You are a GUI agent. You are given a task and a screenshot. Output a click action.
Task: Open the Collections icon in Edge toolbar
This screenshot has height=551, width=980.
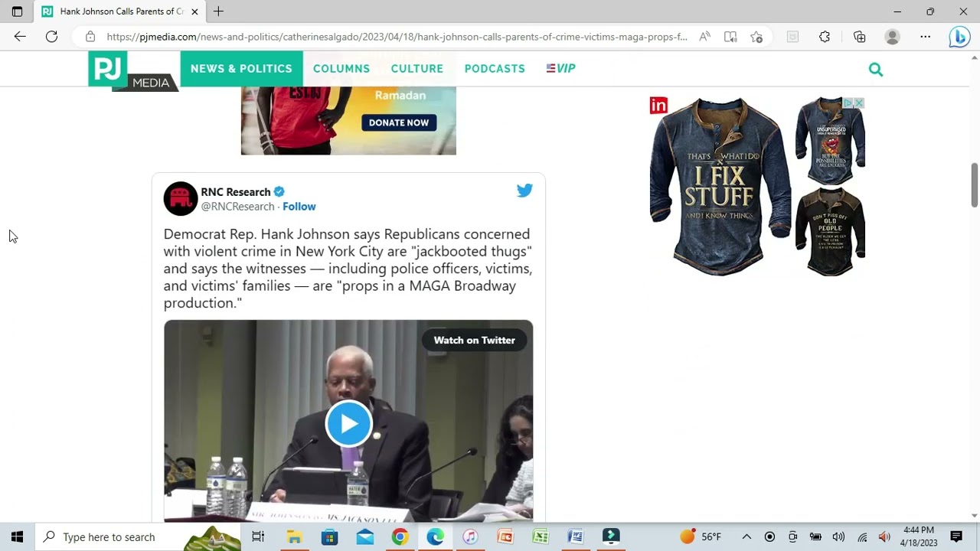click(x=860, y=37)
